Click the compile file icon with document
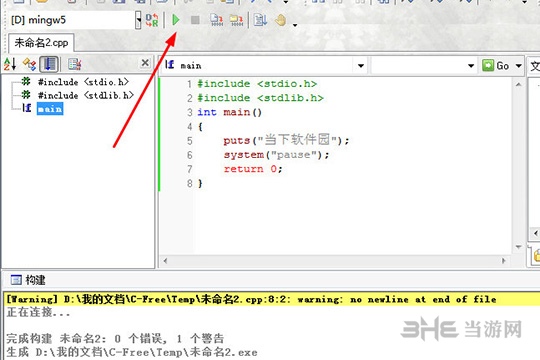The image size is (540, 360). (217, 20)
